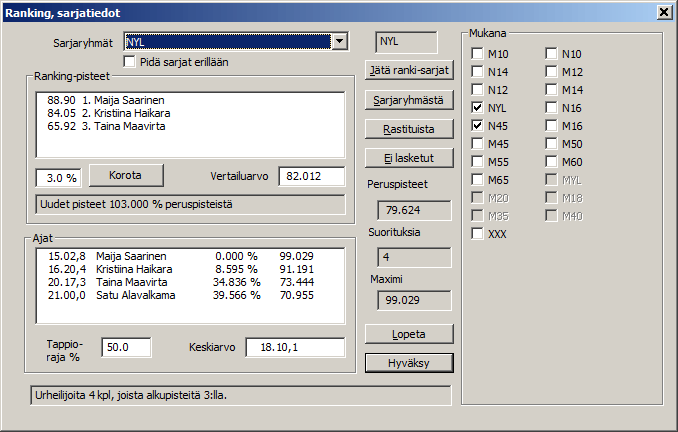Check the M60 class checkbox
The image size is (678, 432).
pyautogui.click(x=552, y=162)
